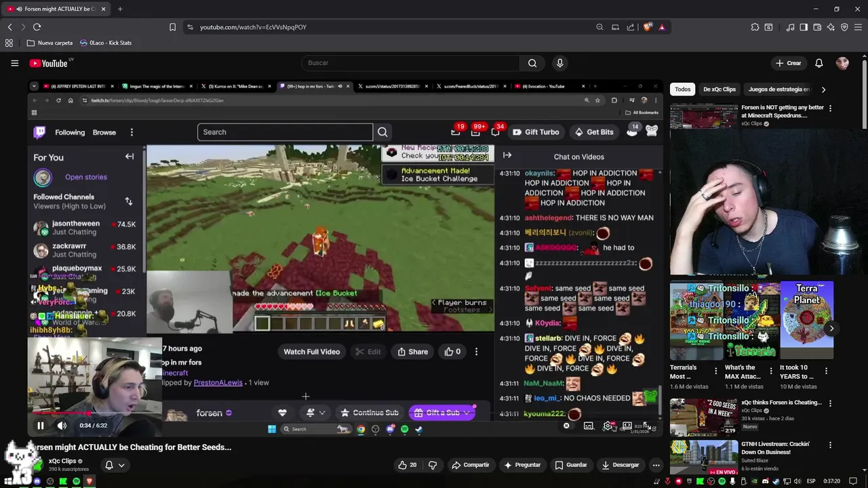Screen dimensions: 868x488
Task: Select the 'De xQc Clips' chip
Action: [719, 89]
